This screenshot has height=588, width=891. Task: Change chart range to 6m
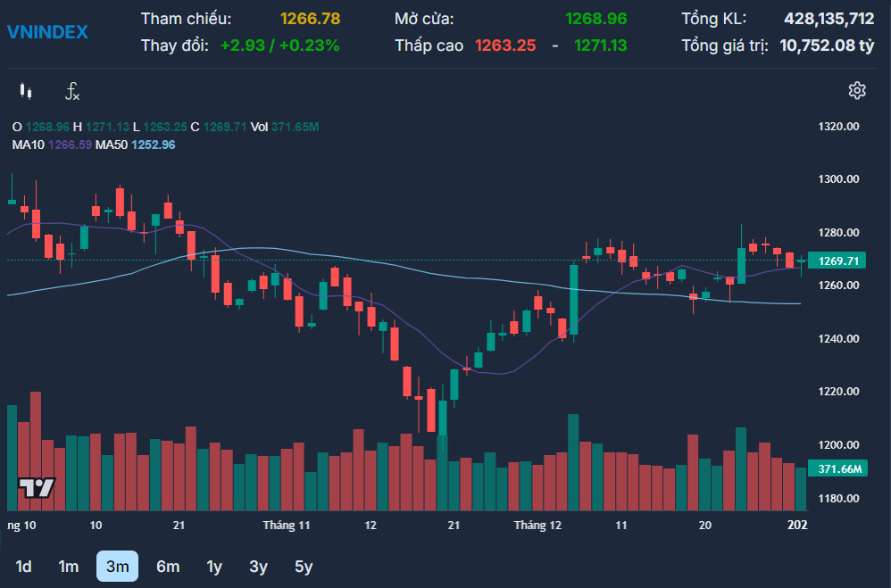168,567
